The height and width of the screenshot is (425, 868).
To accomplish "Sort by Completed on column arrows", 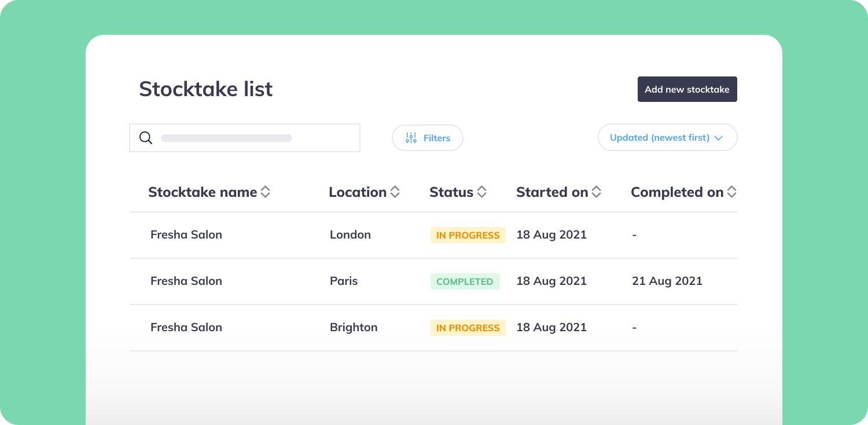I will click(x=731, y=192).
